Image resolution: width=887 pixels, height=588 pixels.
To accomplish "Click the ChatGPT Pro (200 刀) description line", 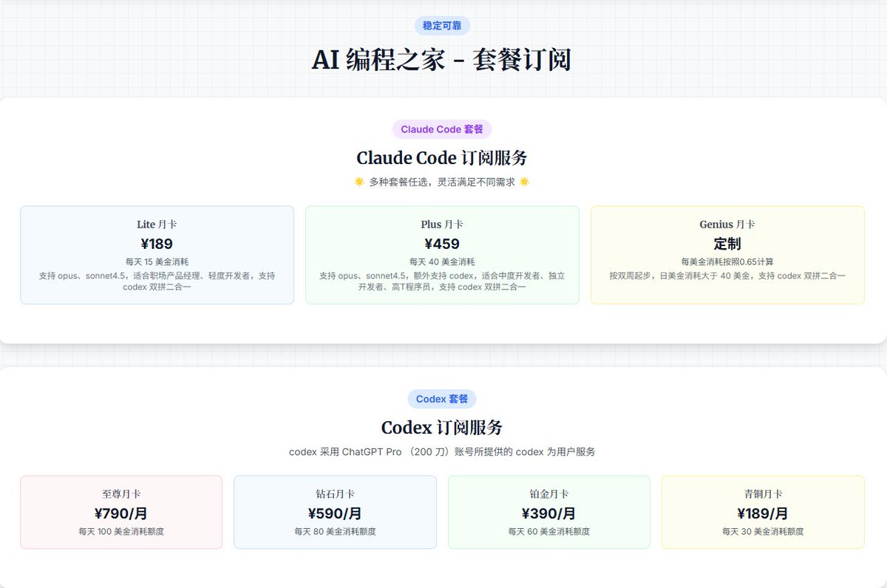I will pyautogui.click(x=442, y=451).
